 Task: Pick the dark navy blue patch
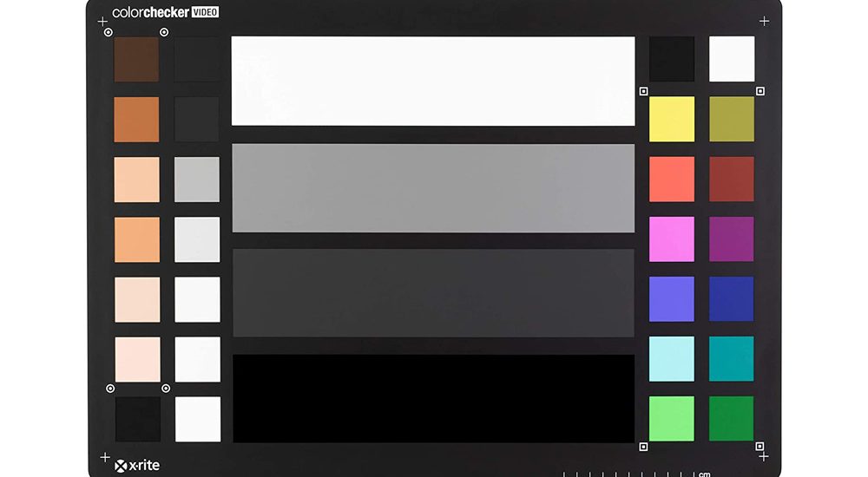[x=731, y=299]
